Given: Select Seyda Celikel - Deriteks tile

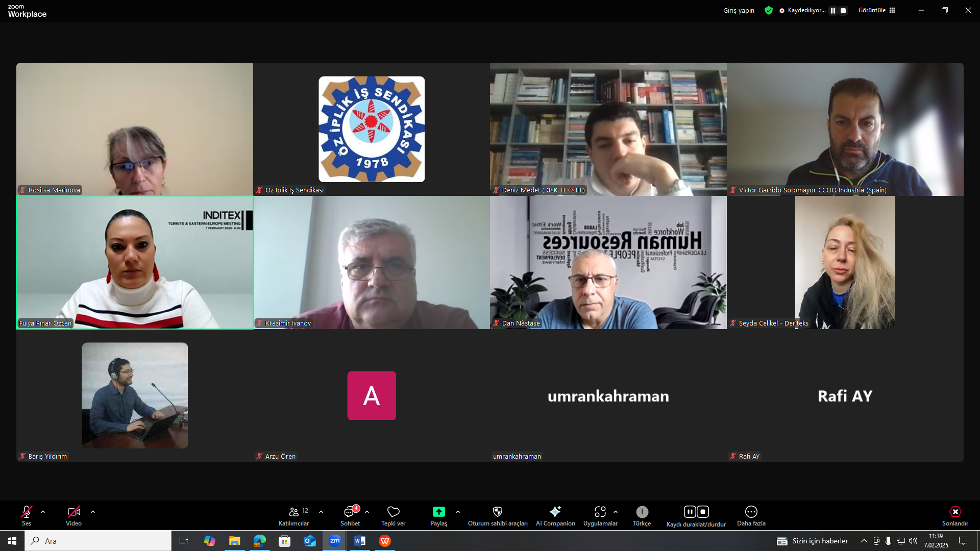Looking at the screenshot, I should pyautogui.click(x=845, y=262).
